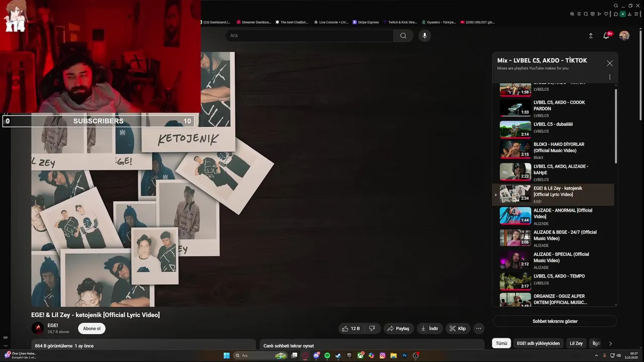Switch to the Stripe Express browser tab
This screenshot has height=362, width=644.
[x=366, y=22]
